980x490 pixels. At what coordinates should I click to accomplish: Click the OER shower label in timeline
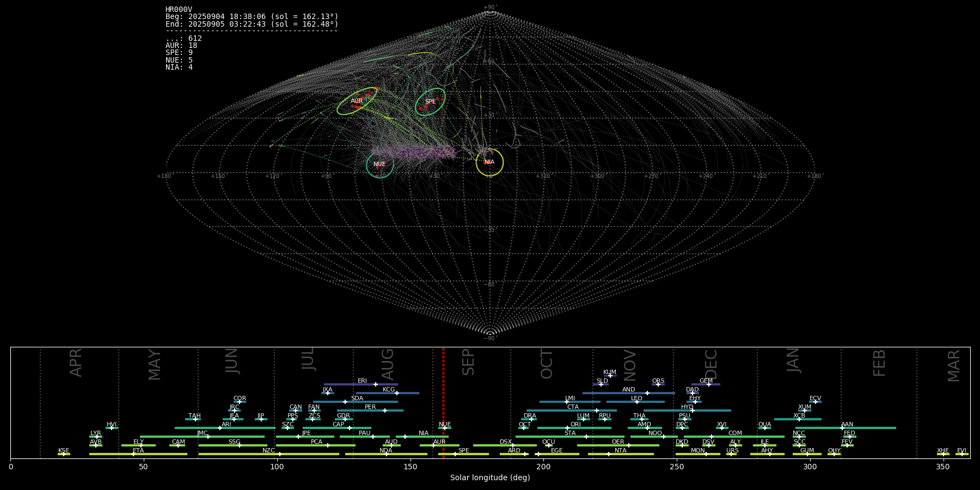pyautogui.click(x=618, y=442)
